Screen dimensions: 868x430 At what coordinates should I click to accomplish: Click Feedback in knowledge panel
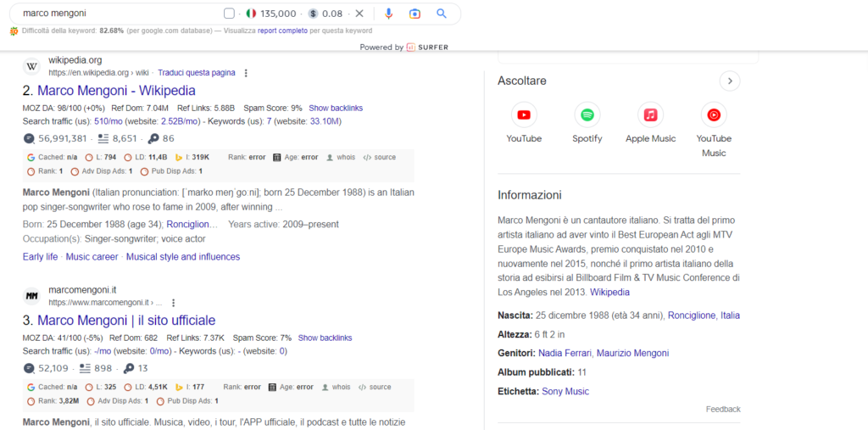pos(723,409)
